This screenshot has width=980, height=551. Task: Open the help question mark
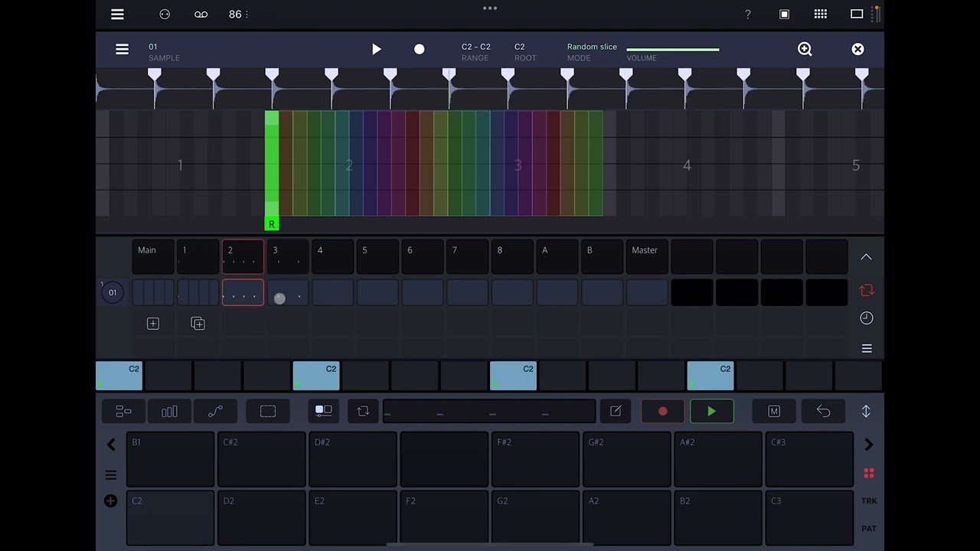click(747, 14)
